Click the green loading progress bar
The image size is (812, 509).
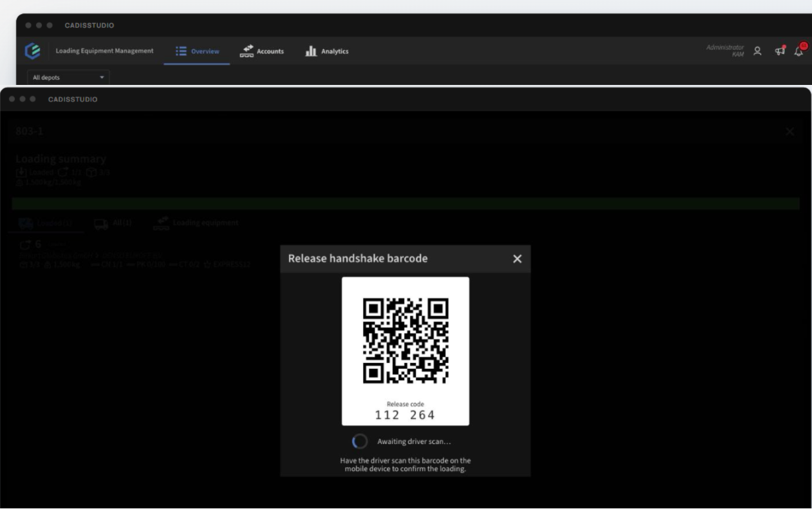[x=406, y=203]
